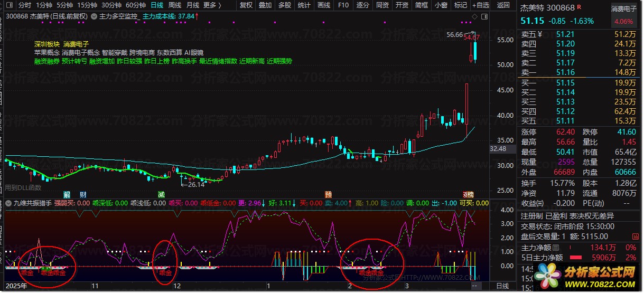Toggle the 小窗 small window option
This screenshot has height=293, width=644.
(x=441, y=5)
